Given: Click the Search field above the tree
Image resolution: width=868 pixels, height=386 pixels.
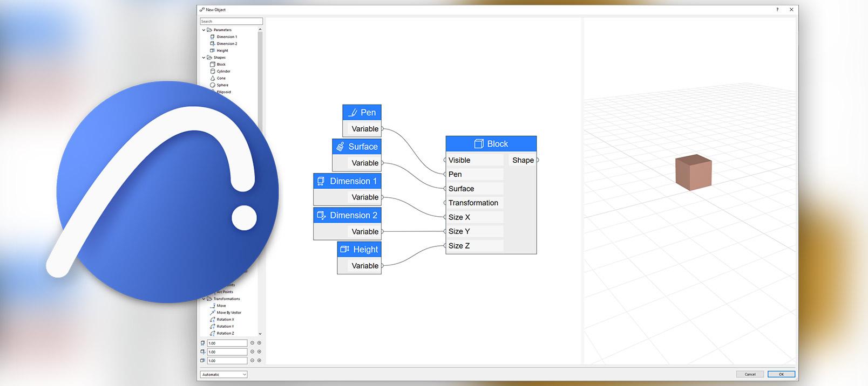Looking at the screenshot, I should tap(231, 22).
